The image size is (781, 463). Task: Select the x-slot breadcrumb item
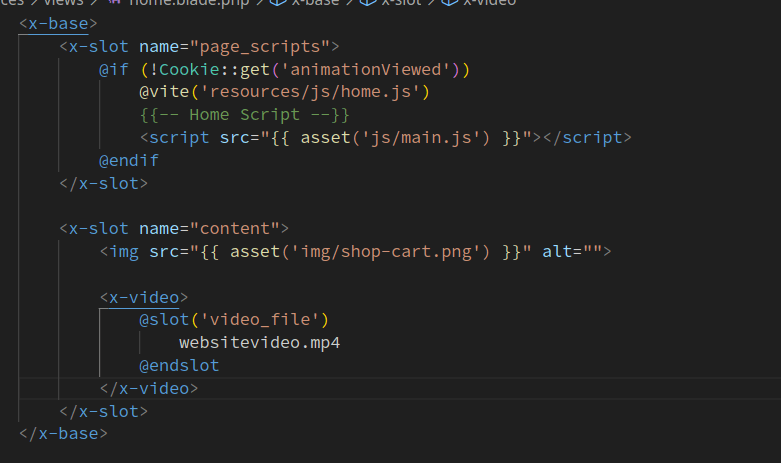coord(401,3)
